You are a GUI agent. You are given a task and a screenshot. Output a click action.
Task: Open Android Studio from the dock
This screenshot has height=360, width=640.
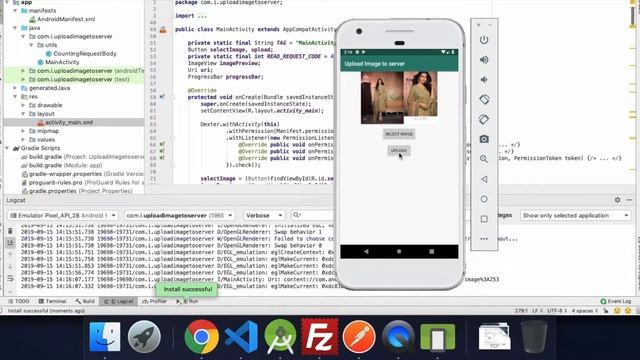280,337
